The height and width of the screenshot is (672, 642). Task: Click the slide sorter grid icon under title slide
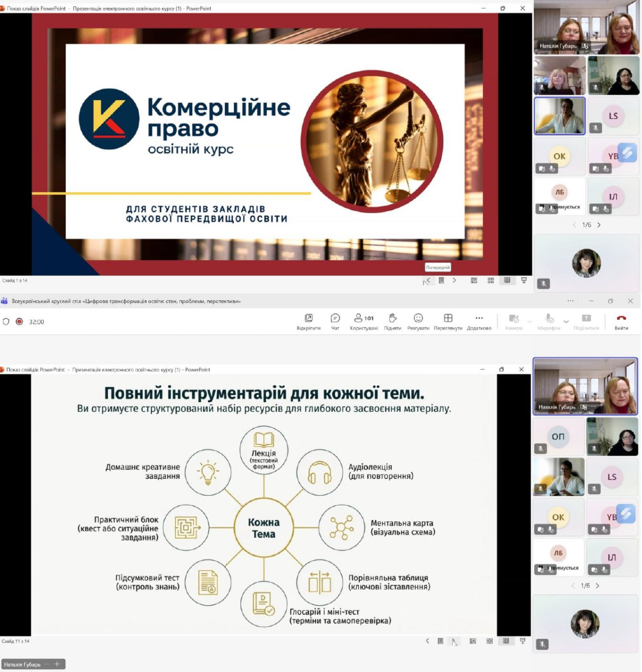491,280
